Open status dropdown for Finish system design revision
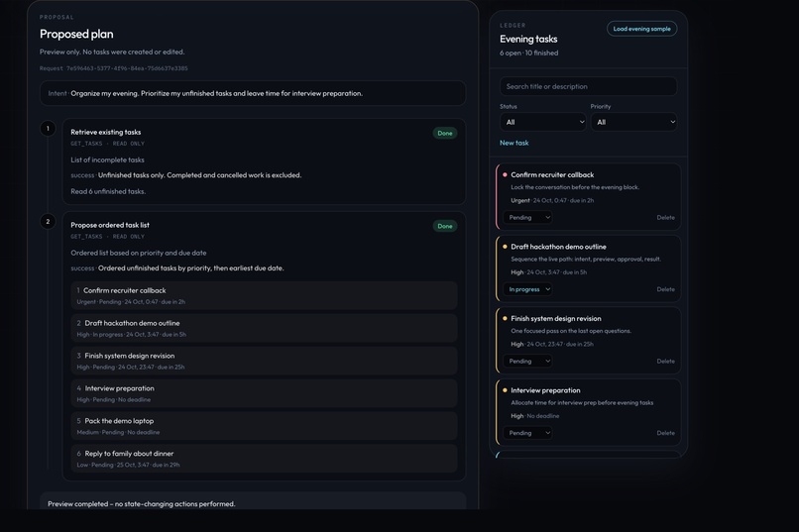 pos(528,361)
